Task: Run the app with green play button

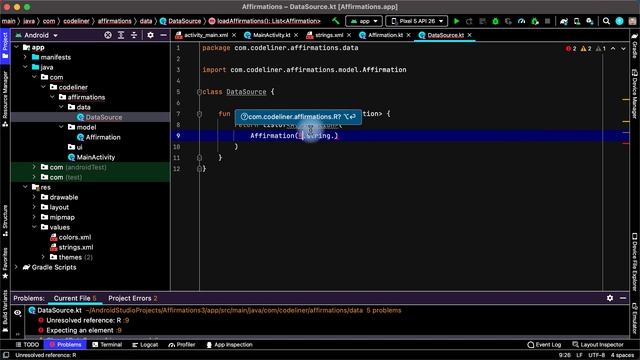Action: [x=456, y=21]
